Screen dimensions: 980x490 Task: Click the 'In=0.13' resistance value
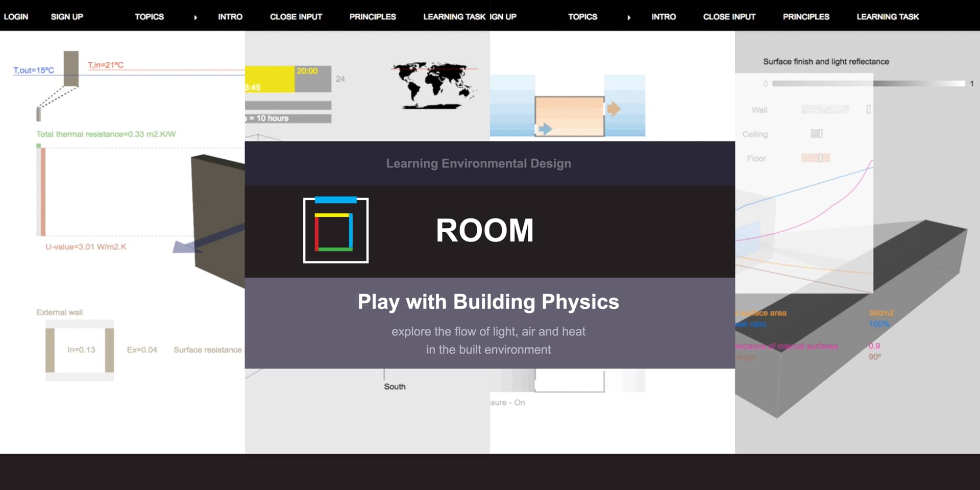[81, 350]
